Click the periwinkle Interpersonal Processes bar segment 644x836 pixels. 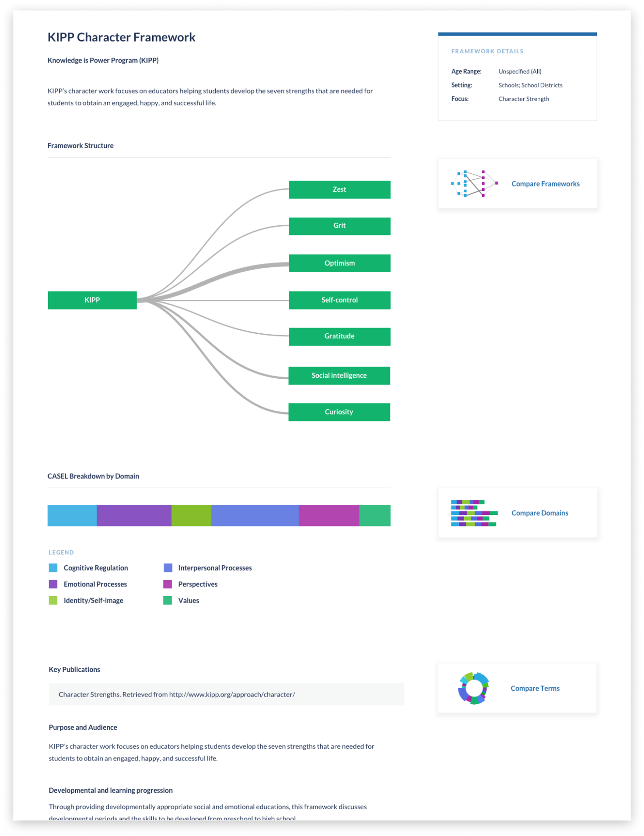click(255, 515)
